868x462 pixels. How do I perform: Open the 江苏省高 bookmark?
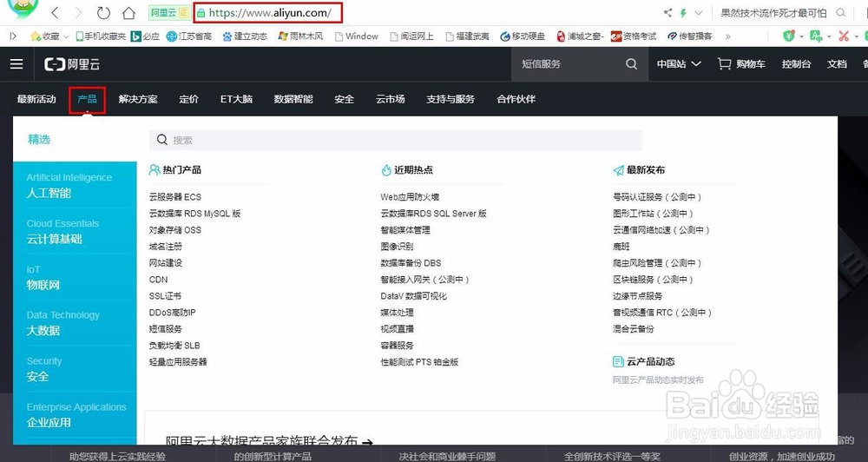188,36
